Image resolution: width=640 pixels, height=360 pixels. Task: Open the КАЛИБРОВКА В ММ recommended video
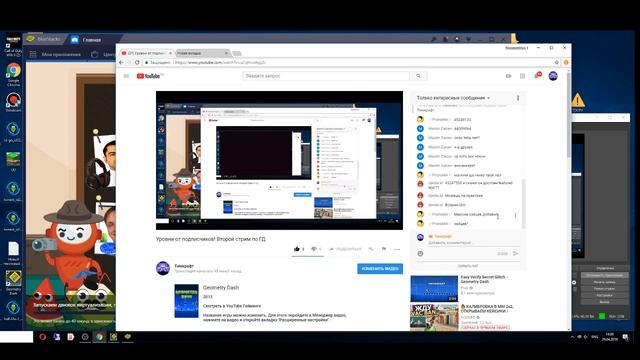point(487,309)
